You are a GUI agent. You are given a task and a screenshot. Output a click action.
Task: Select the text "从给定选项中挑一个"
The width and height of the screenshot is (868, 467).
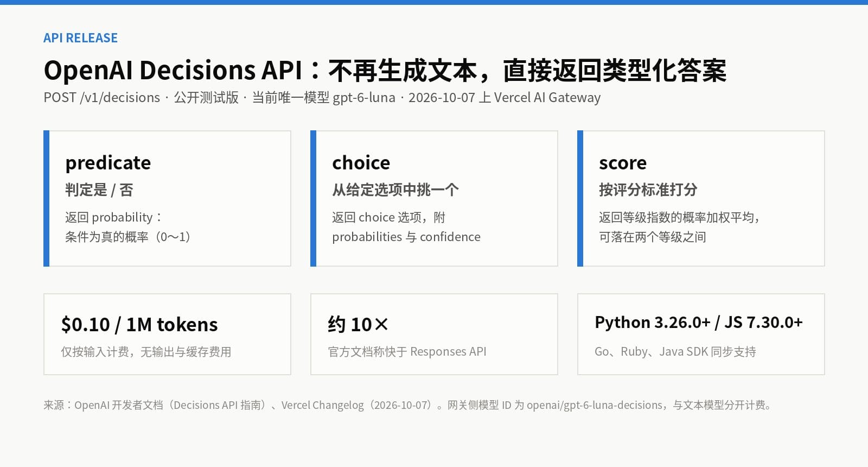(395, 190)
